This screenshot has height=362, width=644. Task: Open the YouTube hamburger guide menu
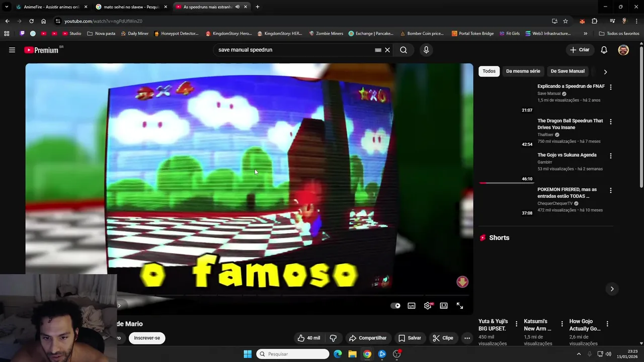point(12,50)
